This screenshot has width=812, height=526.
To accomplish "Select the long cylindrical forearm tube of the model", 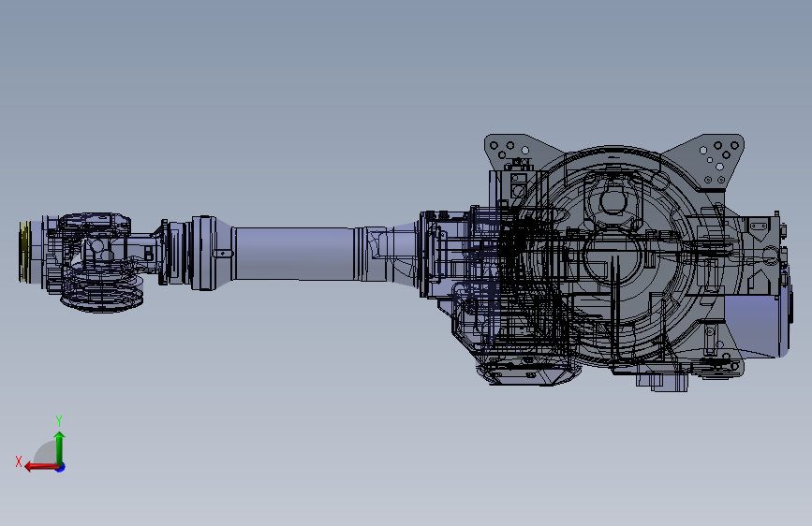I will (295, 254).
